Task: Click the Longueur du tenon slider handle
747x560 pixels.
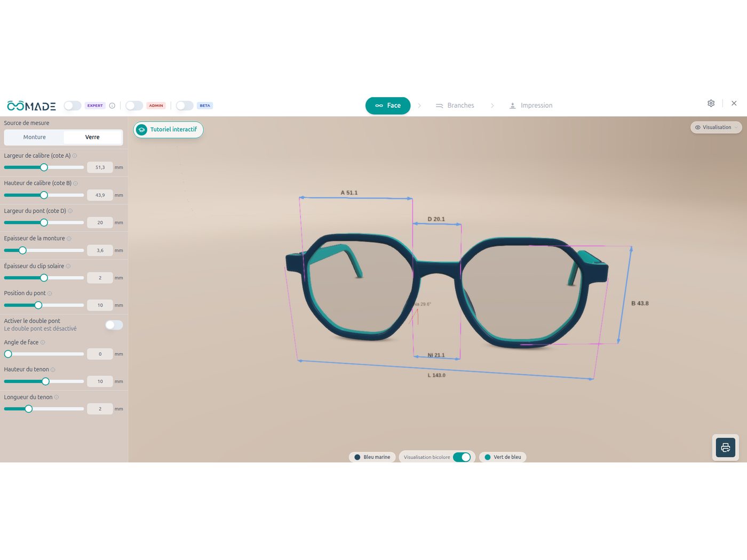Action: coord(29,409)
